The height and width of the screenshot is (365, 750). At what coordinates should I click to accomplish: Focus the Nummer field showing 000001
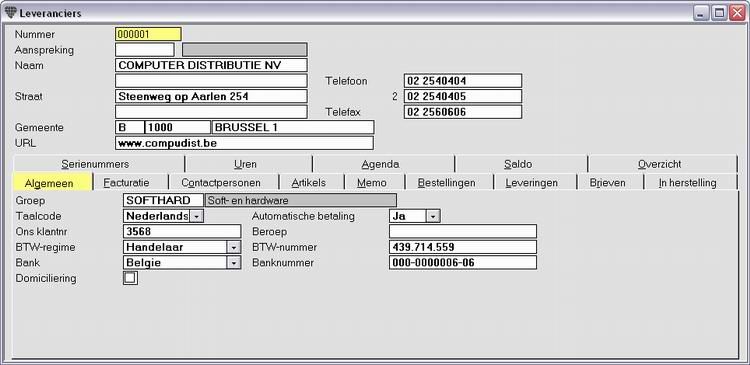click(x=148, y=34)
